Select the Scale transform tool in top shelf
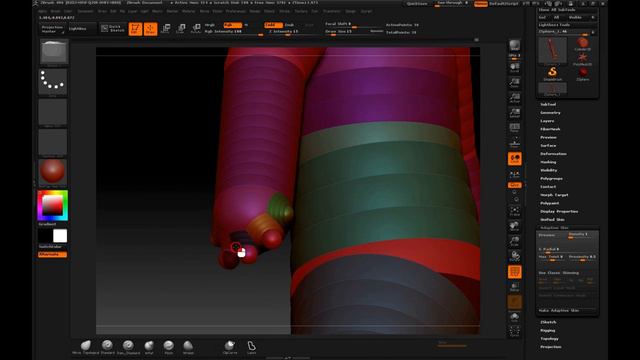The height and width of the screenshot is (360, 640). [181, 29]
